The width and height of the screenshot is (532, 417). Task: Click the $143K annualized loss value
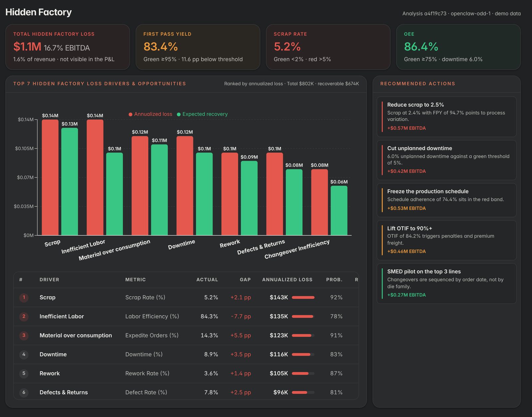[279, 297]
